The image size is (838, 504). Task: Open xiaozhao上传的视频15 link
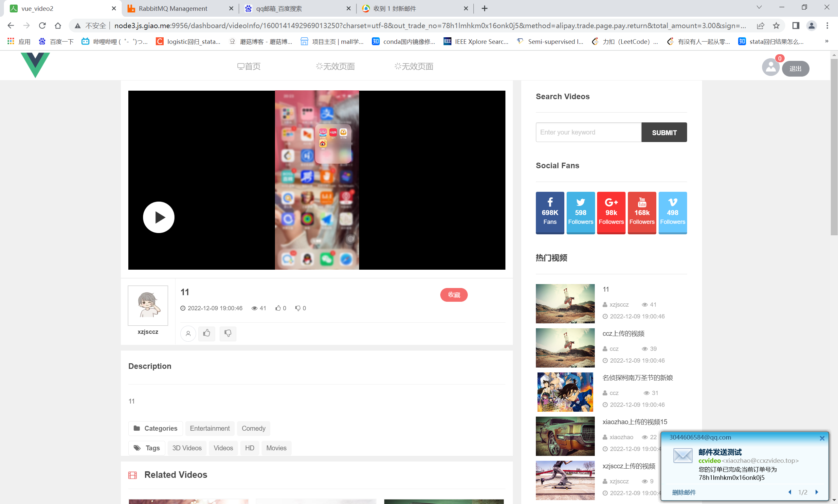(634, 422)
